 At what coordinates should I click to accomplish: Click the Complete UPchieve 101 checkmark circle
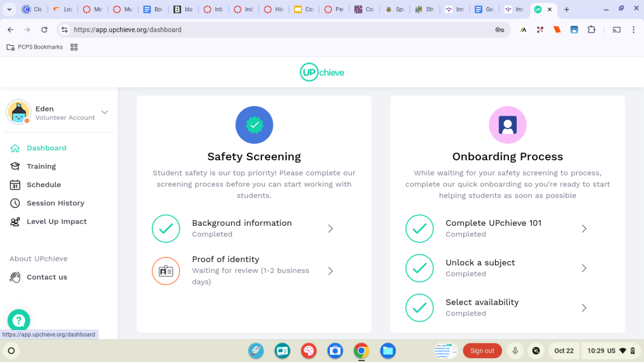tap(420, 229)
